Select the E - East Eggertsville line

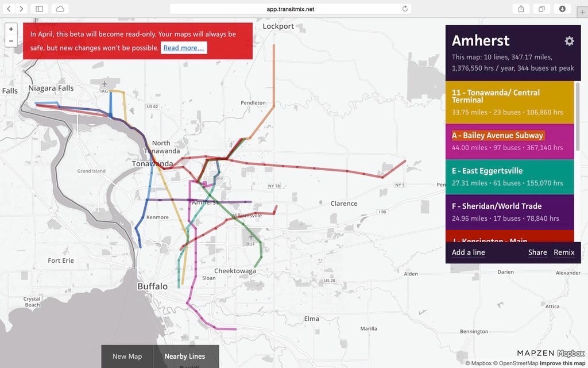point(510,177)
